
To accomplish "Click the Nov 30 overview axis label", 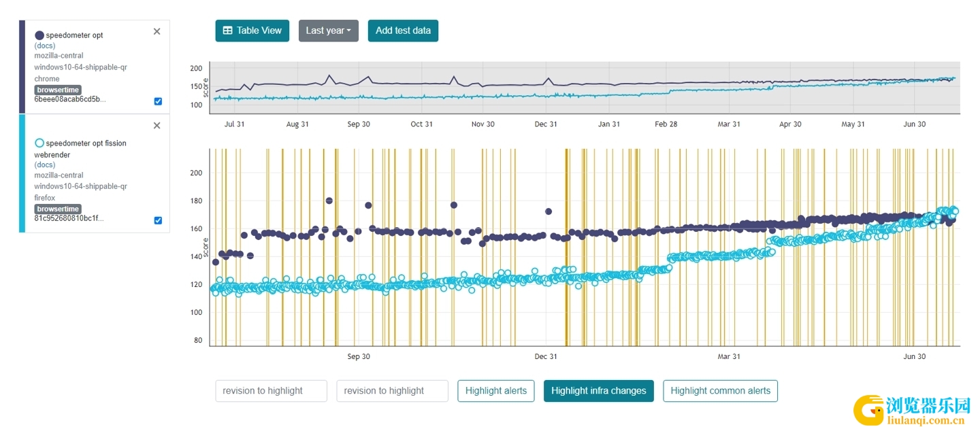I will click(x=483, y=124).
